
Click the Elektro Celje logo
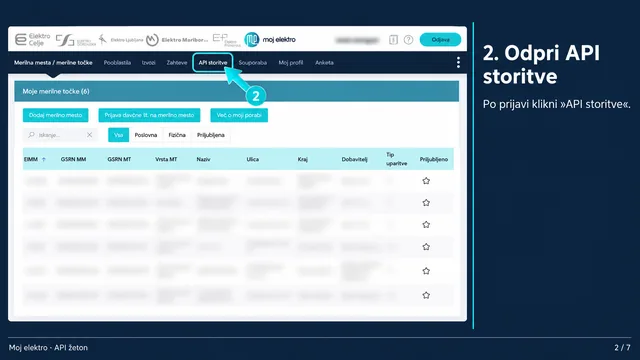pos(33,40)
